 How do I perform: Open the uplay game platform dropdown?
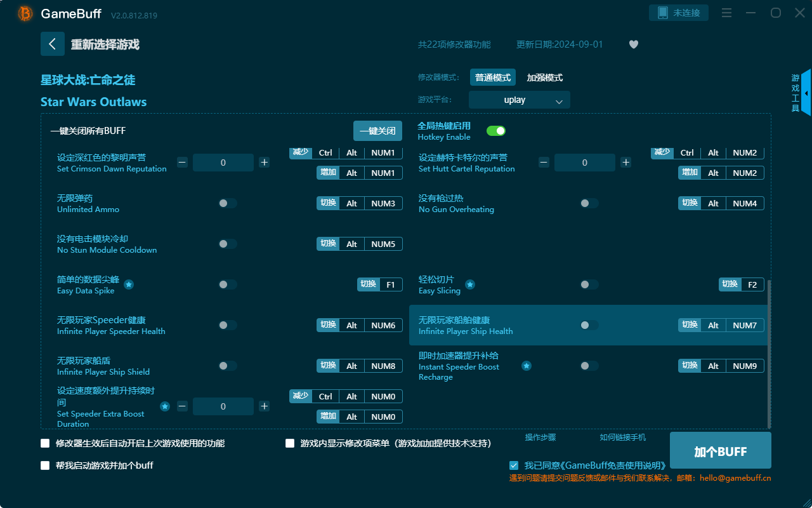tap(519, 100)
